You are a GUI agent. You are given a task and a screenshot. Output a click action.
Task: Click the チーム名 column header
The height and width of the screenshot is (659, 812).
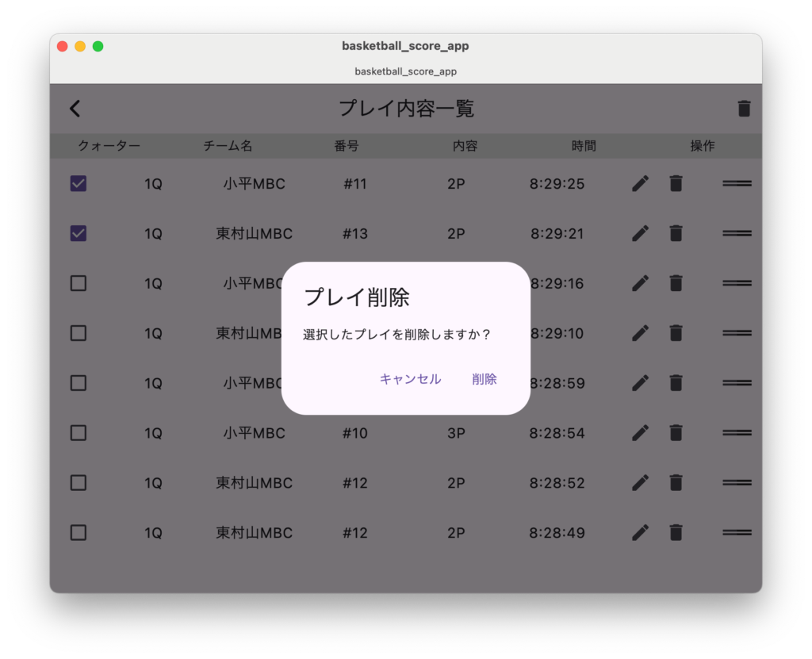tap(228, 146)
